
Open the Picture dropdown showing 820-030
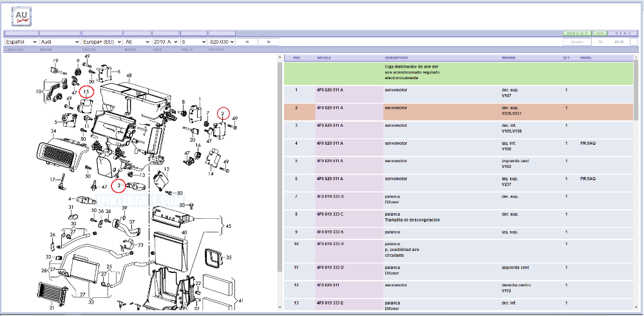[222, 42]
